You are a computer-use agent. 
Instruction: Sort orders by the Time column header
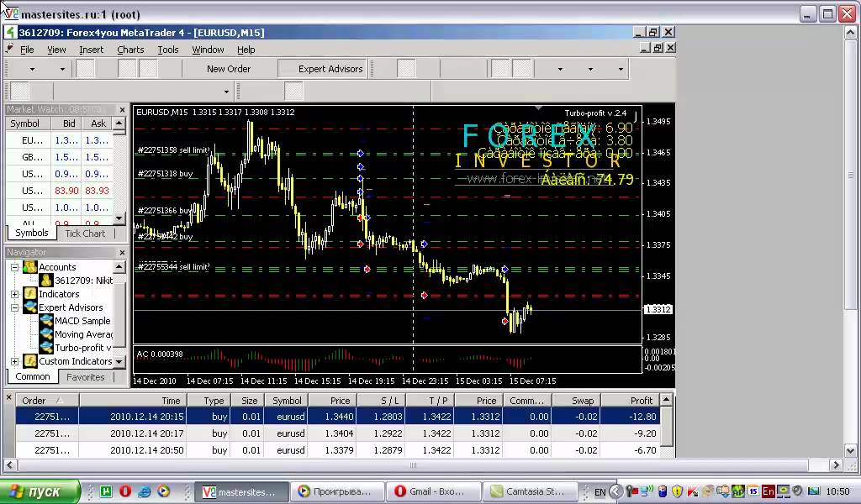(x=133, y=401)
